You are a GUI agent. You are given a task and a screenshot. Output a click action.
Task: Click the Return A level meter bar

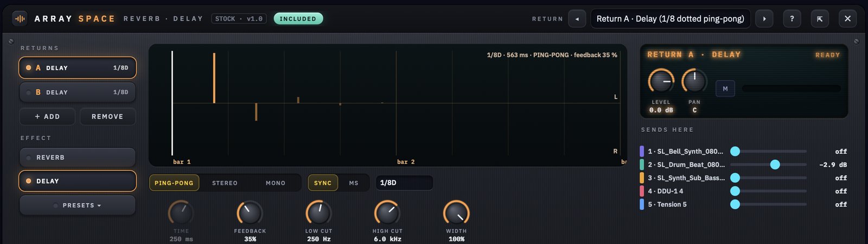[x=792, y=89]
